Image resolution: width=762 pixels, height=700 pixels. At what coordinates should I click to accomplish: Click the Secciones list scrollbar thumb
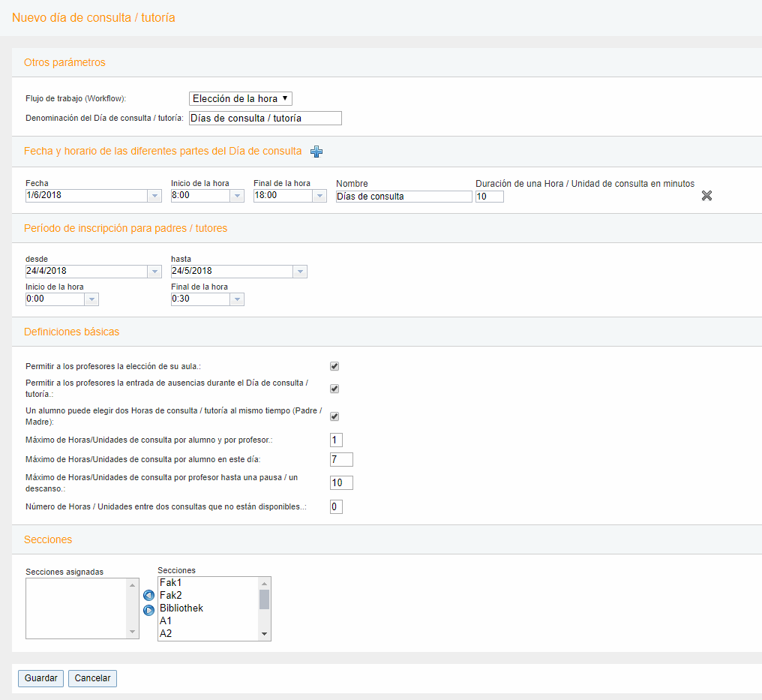(x=264, y=599)
